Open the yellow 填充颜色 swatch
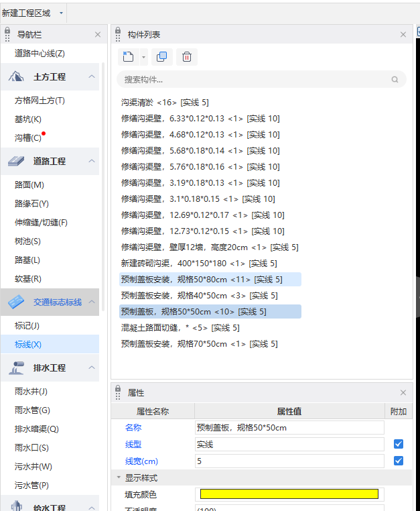420x511 pixels. pyautogui.click(x=289, y=494)
